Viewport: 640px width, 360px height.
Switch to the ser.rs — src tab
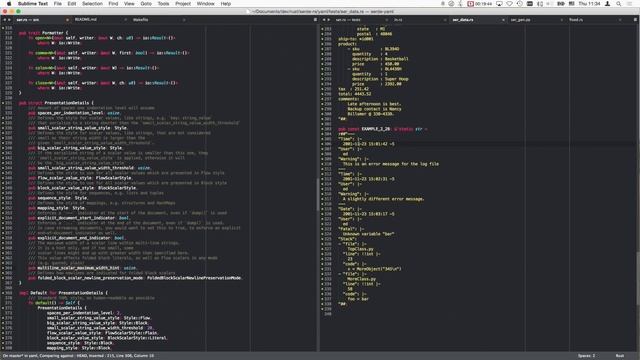point(28,20)
